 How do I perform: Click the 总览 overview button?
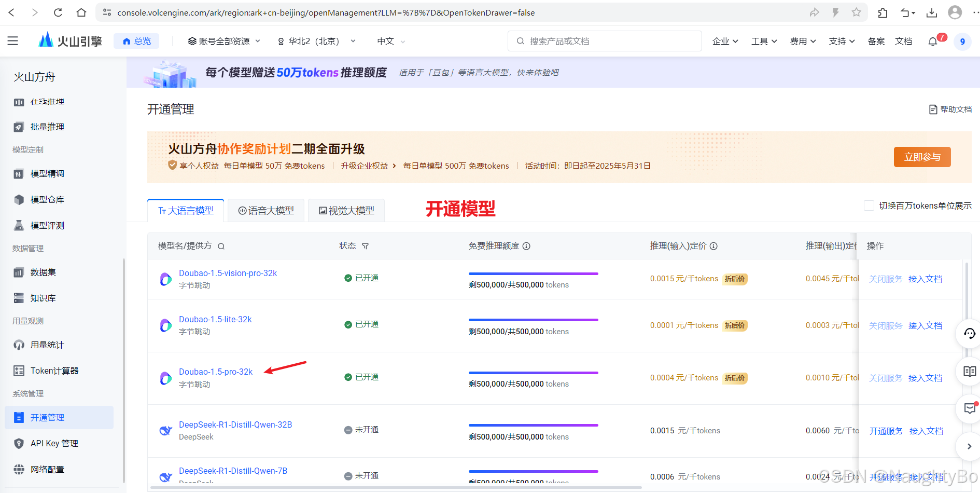(x=136, y=41)
